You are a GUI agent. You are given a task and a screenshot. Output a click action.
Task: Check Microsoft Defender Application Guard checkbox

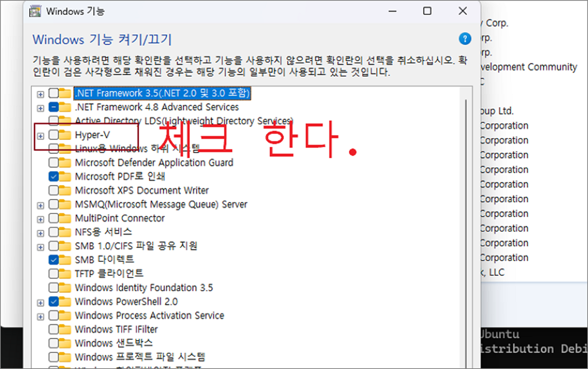click(53, 163)
